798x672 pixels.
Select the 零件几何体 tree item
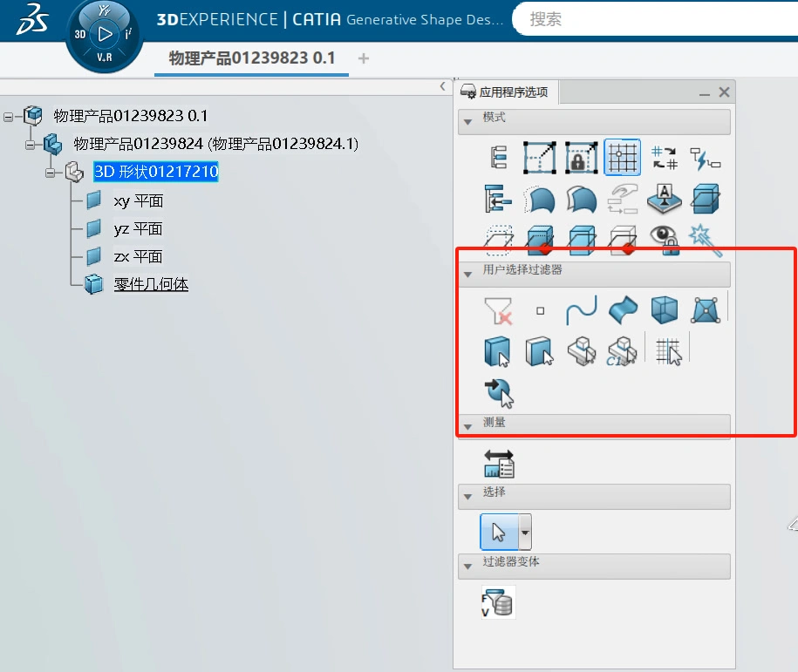tap(151, 284)
